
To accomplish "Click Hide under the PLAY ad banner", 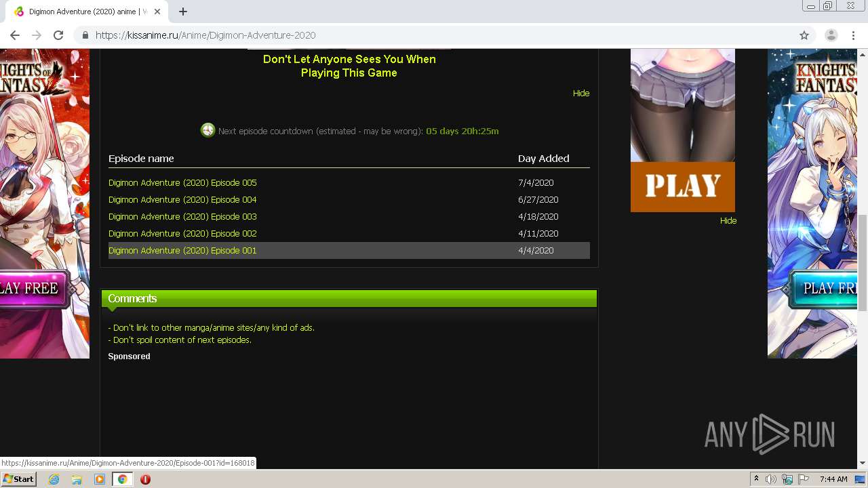I will (728, 220).
